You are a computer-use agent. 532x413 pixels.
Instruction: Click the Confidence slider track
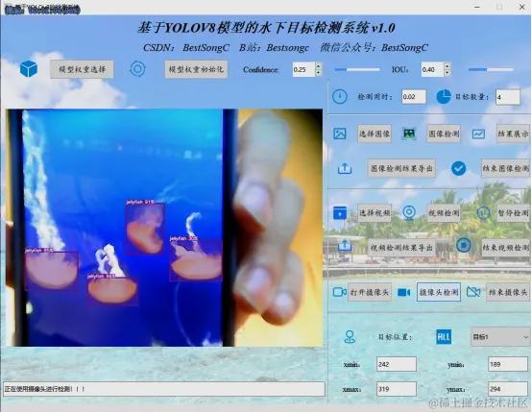point(357,69)
